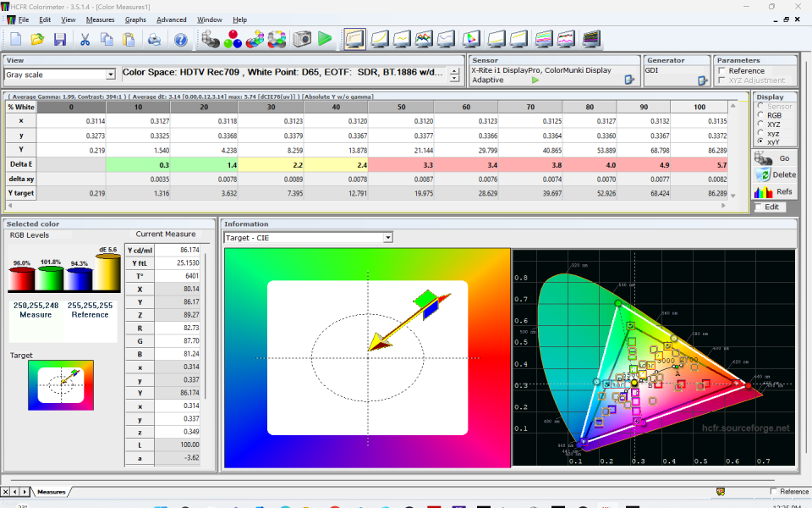Click the blue Help question mark icon
This screenshot has width=812, height=508.
click(x=180, y=39)
